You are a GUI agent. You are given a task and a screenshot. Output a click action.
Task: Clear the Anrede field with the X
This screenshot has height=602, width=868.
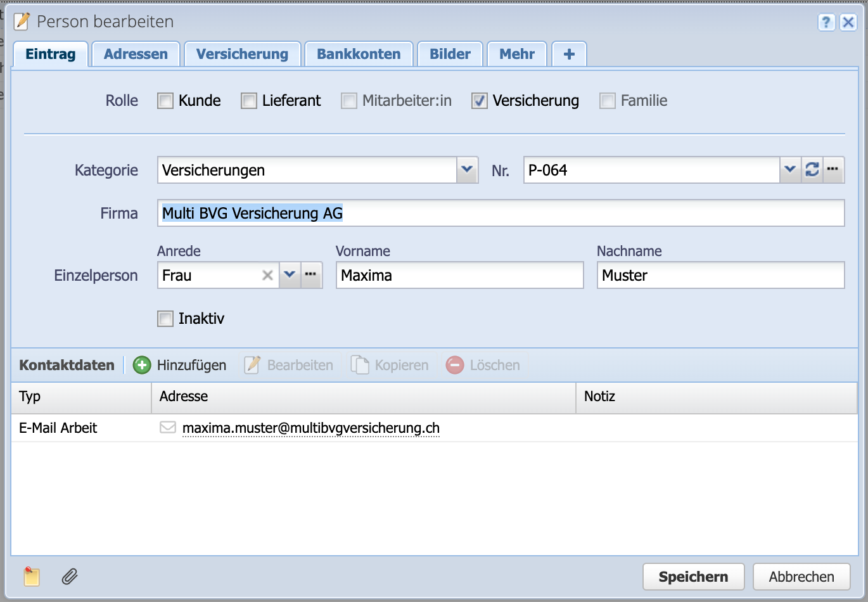pos(267,275)
